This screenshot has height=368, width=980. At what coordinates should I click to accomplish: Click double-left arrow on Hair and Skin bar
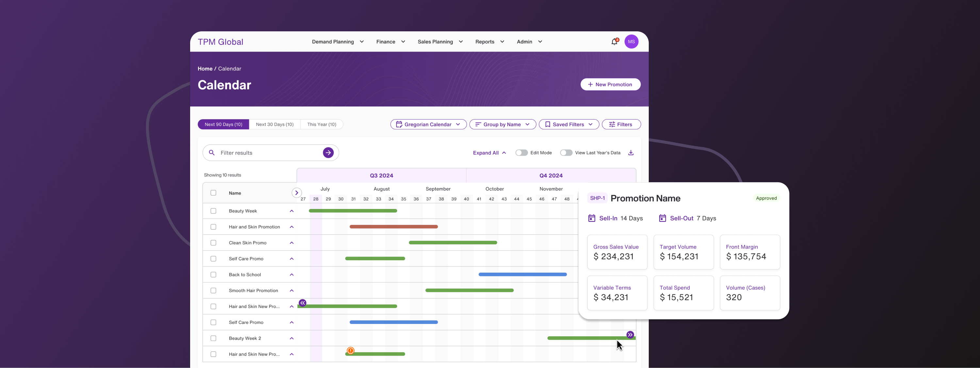pos(302,303)
